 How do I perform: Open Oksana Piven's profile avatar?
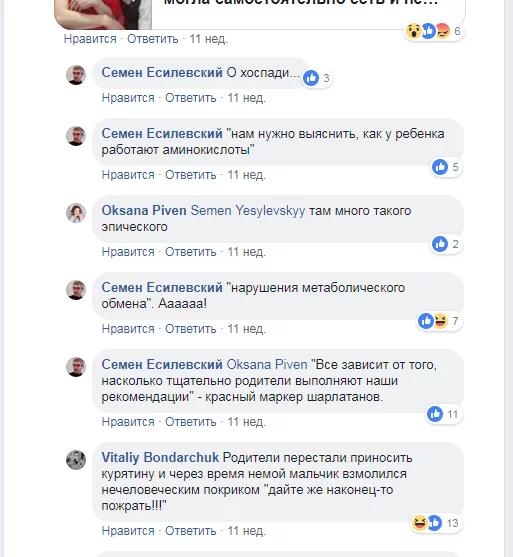point(76,213)
